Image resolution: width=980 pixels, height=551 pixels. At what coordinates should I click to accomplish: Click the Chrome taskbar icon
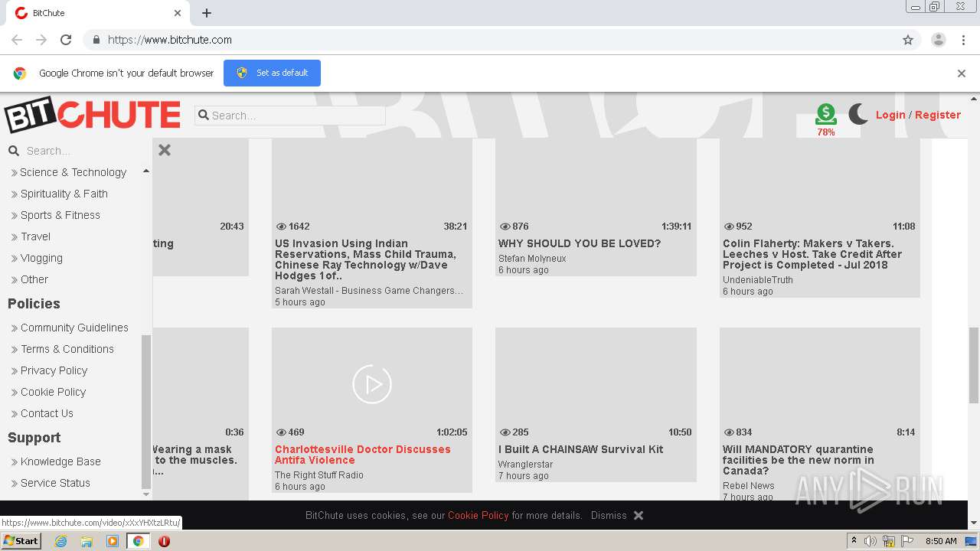click(x=138, y=541)
